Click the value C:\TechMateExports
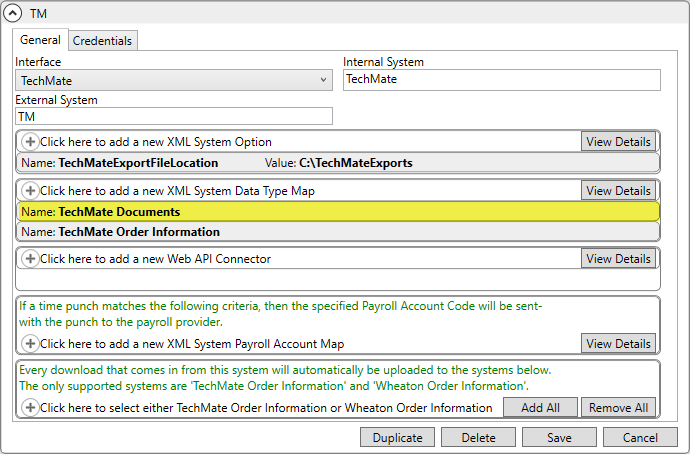Screen dimensions: 690x454 coord(356,163)
